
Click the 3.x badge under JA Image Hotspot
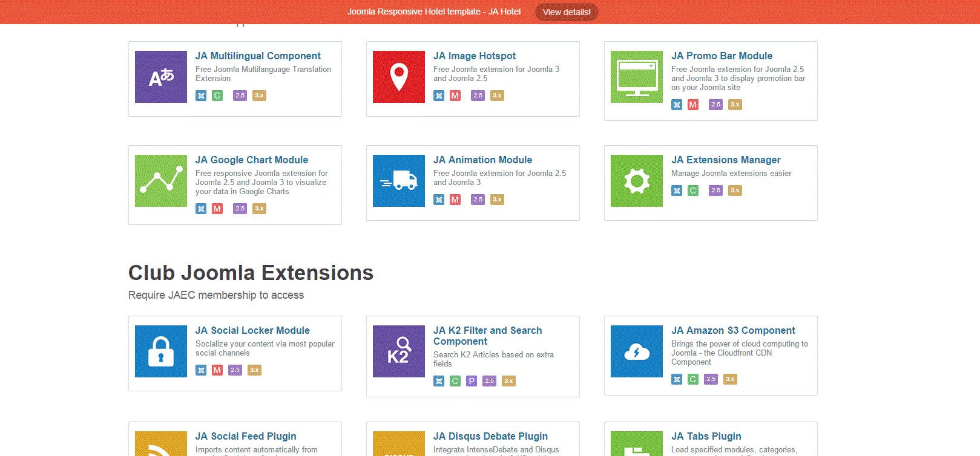[497, 96]
